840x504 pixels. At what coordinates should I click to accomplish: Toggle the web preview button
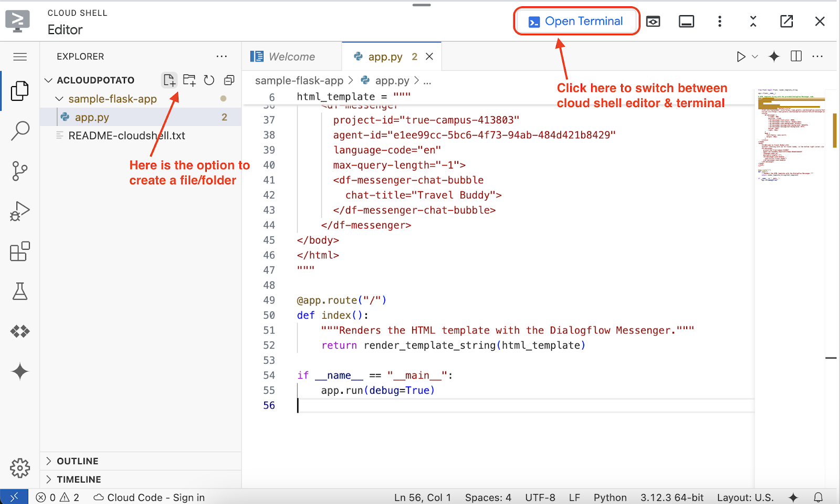click(653, 22)
